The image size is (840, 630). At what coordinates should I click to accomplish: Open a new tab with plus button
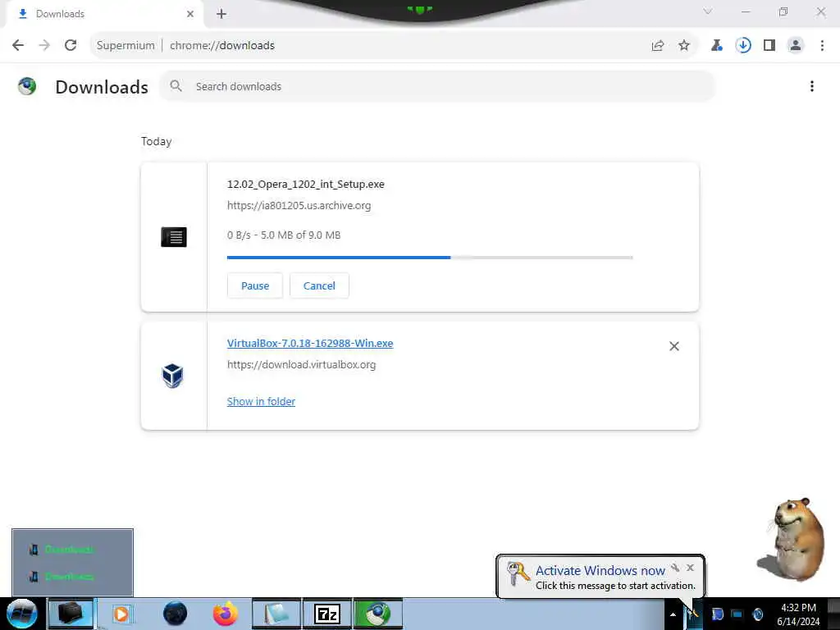221,14
